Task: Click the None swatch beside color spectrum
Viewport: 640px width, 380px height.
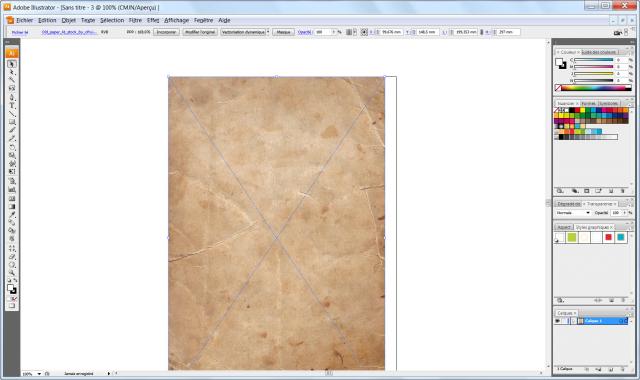Action: click(558, 88)
